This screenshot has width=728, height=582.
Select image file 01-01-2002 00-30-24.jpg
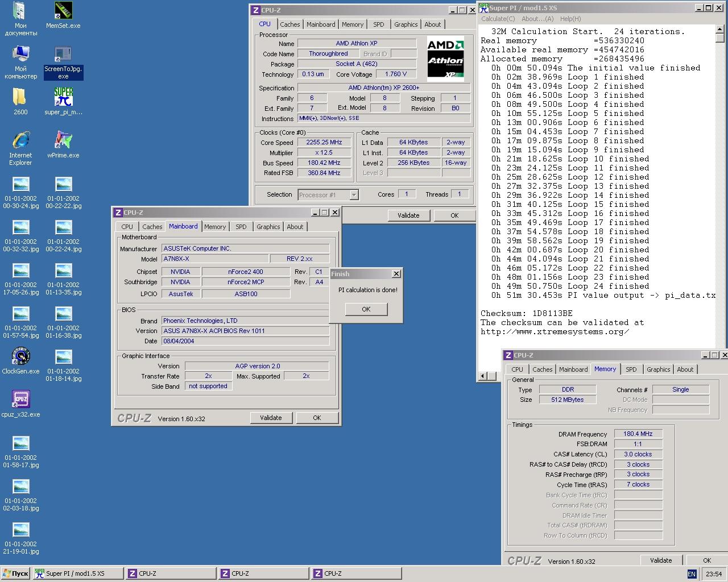click(x=20, y=192)
